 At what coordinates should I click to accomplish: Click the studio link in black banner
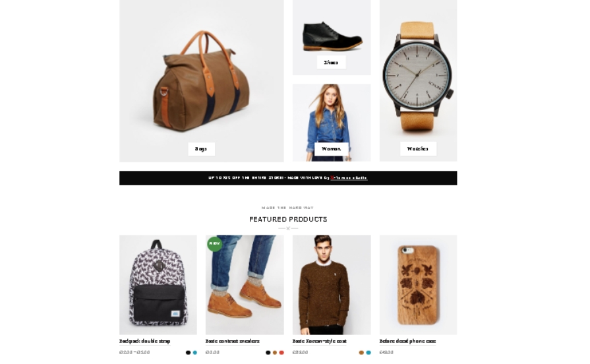349,178
